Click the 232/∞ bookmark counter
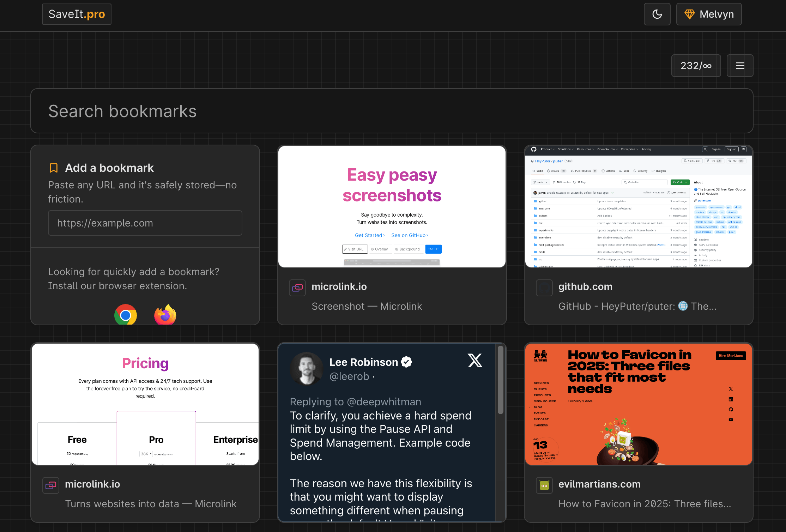The image size is (786, 532). coord(696,66)
